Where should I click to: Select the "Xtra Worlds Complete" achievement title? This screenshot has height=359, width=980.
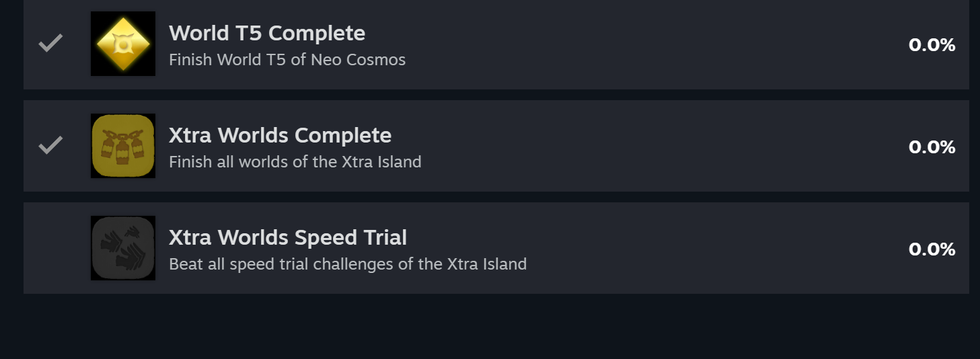point(280,135)
